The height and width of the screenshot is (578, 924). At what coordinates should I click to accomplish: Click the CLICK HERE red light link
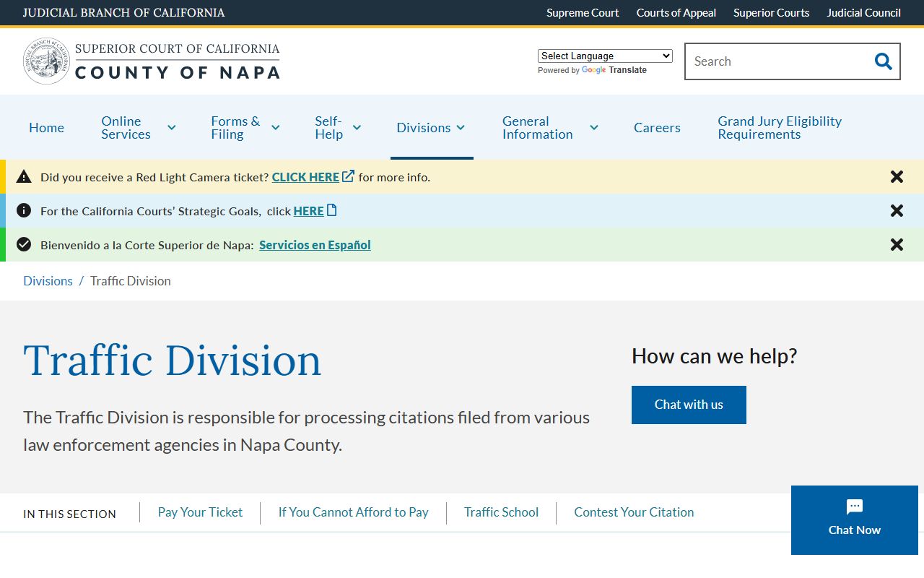305,177
